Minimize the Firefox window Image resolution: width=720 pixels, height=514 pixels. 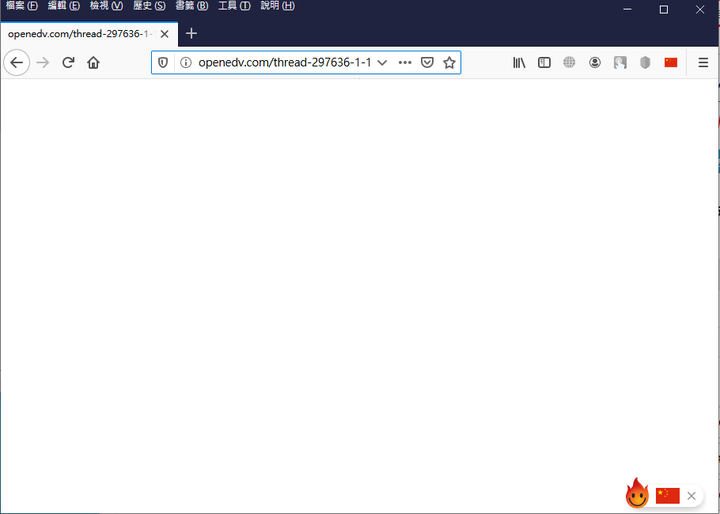tap(627, 9)
